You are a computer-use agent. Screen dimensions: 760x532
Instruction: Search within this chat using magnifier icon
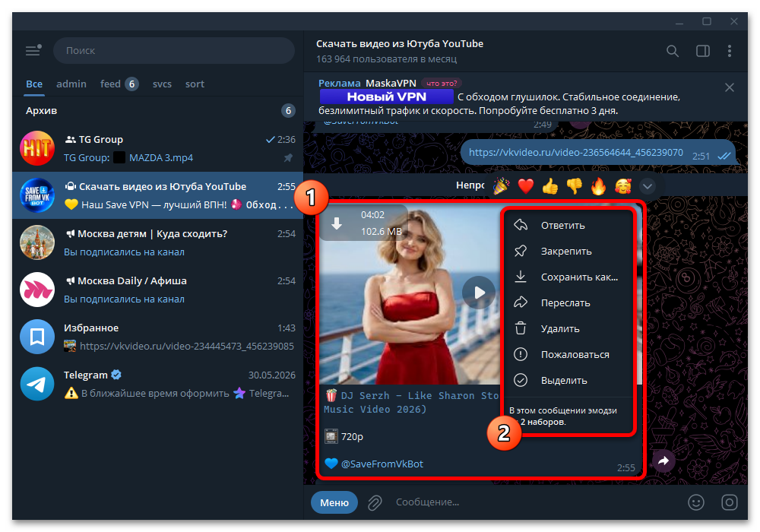coord(673,51)
